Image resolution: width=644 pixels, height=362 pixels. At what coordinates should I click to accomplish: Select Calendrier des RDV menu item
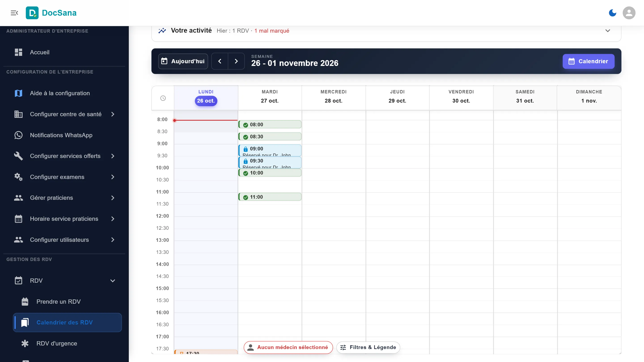pos(68,322)
